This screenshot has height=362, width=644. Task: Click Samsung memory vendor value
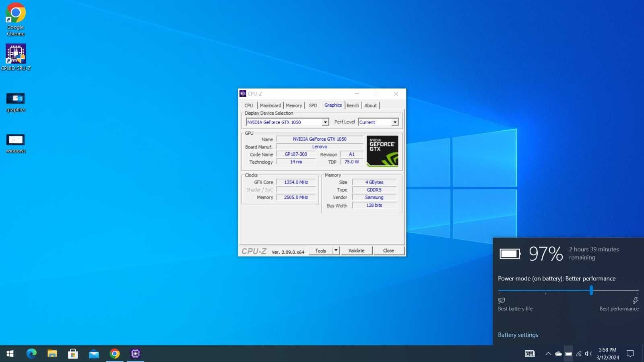point(374,197)
